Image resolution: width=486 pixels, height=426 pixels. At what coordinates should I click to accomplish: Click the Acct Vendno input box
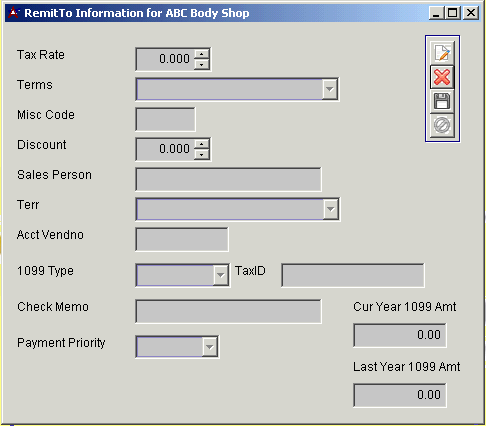[x=182, y=239]
